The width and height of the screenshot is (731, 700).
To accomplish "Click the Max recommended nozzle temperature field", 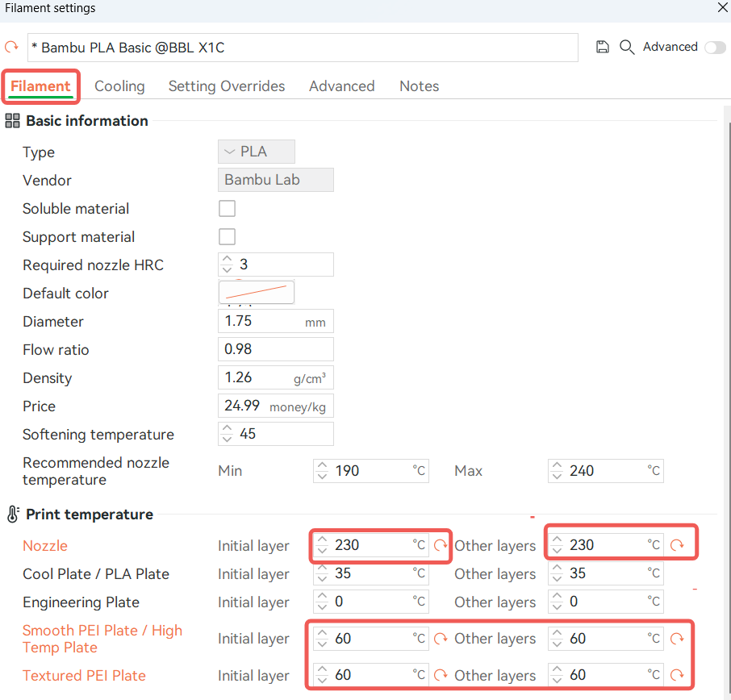I will tap(606, 471).
